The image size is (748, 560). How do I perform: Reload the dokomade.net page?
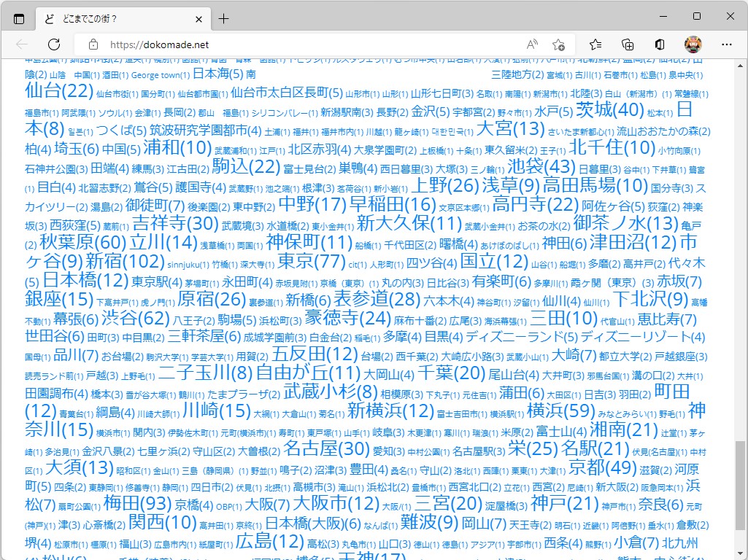[x=54, y=44]
